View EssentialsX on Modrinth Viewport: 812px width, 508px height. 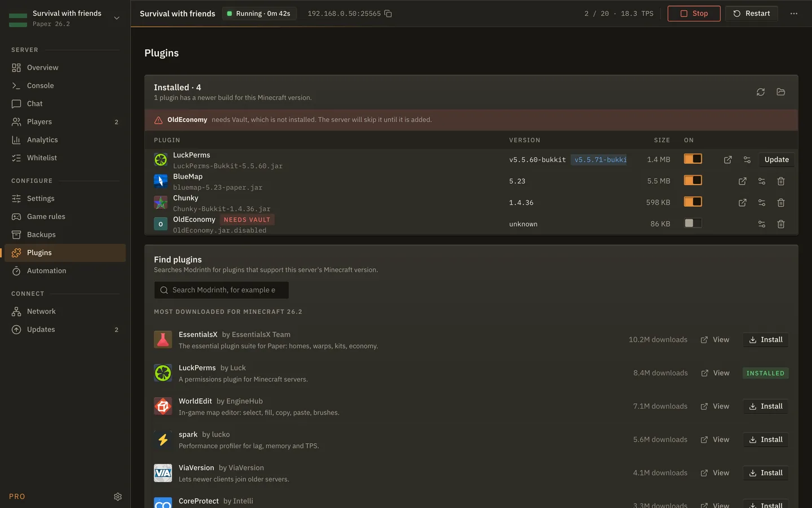tap(715, 340)
